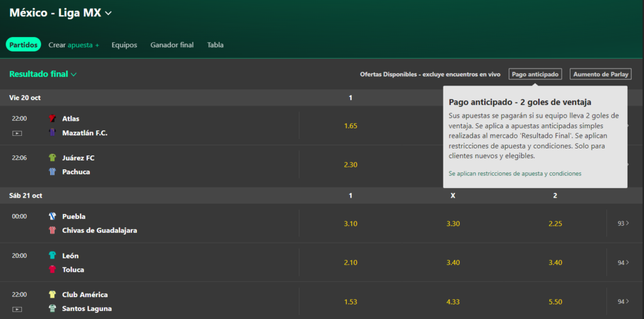644x319 pixels.
Task: Click the Ofertas Disponibles label text
Action: point(430,74)
